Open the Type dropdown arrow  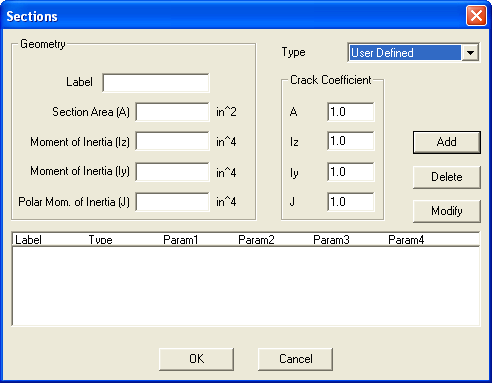[x=470, y=53]
